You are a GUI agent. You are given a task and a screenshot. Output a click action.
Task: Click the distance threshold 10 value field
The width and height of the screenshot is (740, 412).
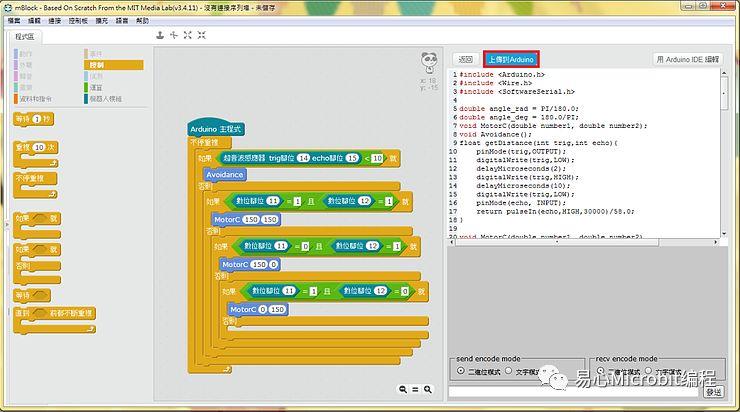[x=377, y=158]
